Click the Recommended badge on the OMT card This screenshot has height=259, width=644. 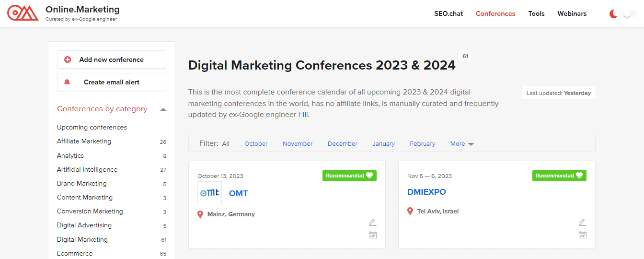[x=349, y=176]
